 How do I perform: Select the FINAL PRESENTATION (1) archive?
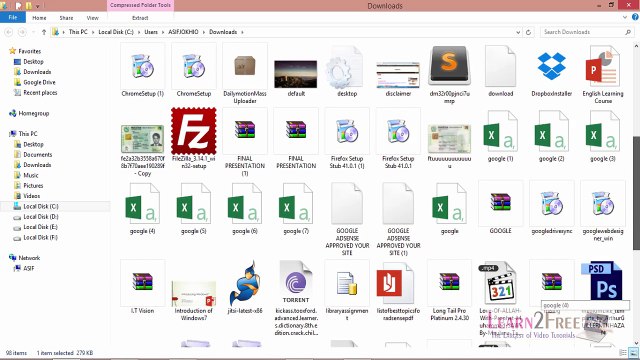pyautogui.click(x=245, y=131)
